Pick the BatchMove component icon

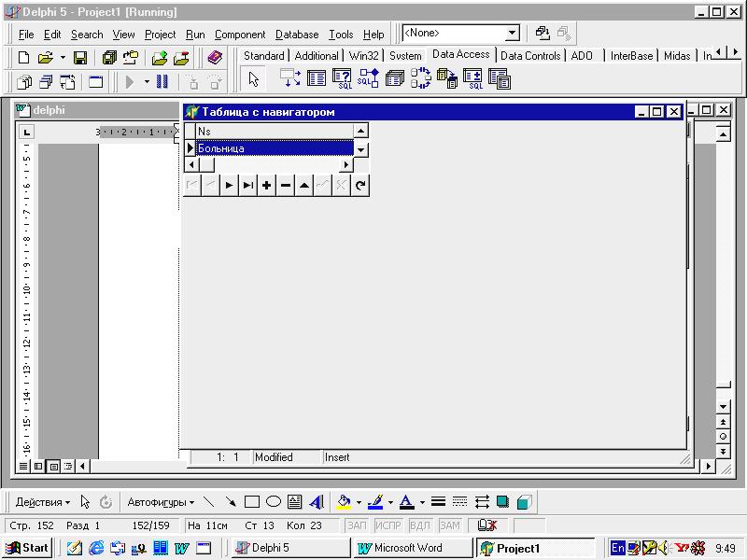(447, 78)
